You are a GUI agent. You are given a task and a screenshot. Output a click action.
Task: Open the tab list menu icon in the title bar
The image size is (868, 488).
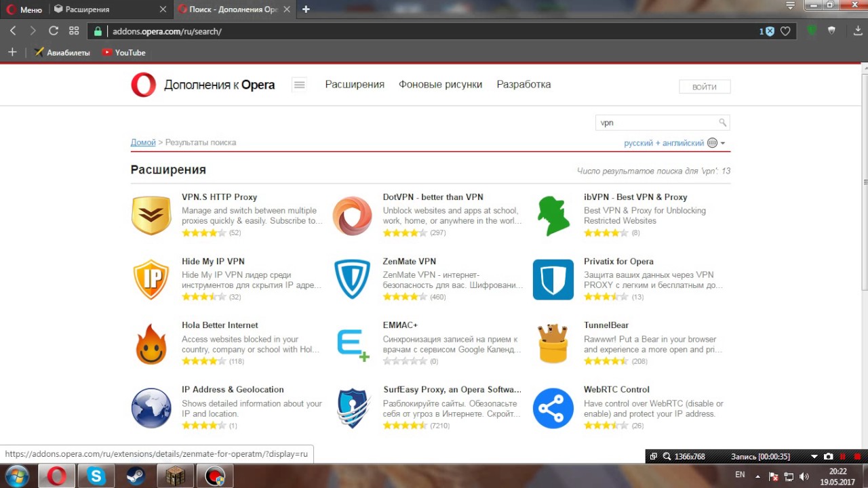click(x=790, y=6)
